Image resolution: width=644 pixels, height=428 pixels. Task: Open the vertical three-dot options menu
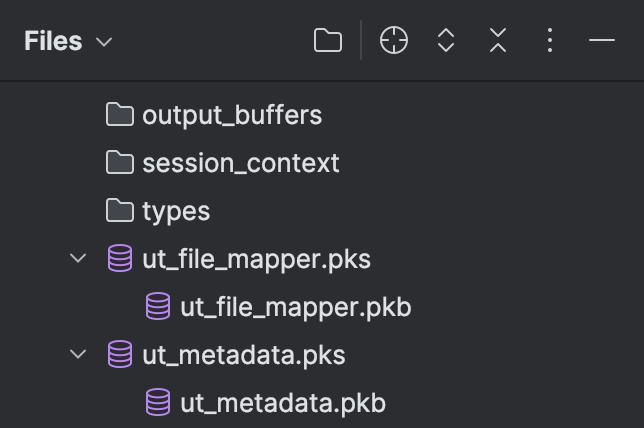(x=550, y=40)
